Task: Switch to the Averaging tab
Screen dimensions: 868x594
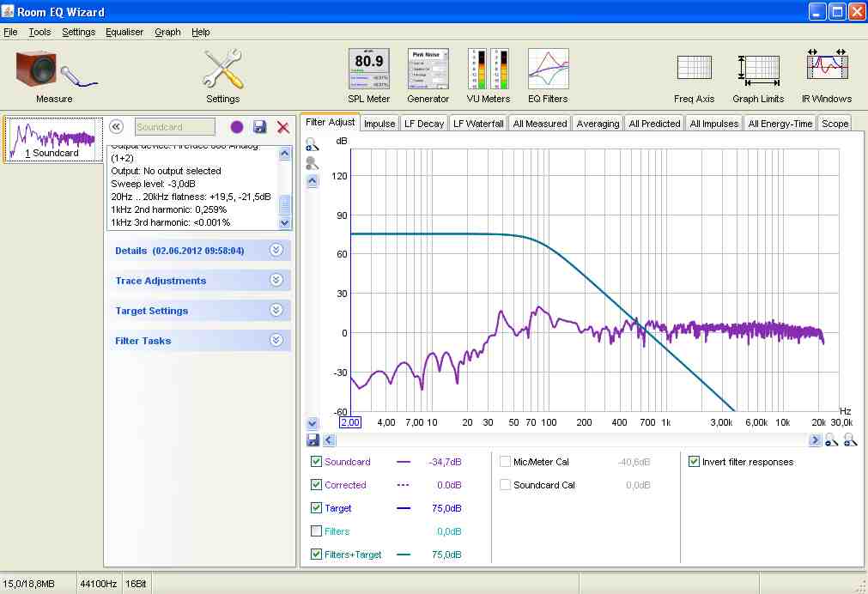Action: click(x=598, y=124)
